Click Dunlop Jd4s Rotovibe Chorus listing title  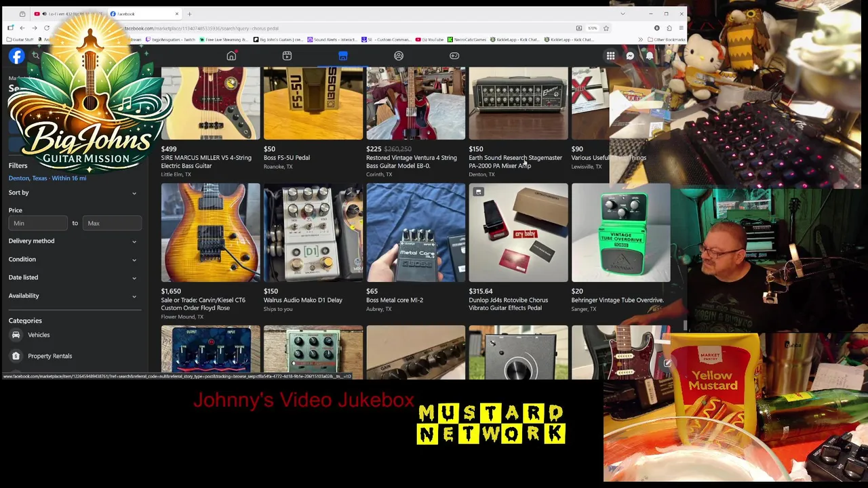tap(509, 304)
